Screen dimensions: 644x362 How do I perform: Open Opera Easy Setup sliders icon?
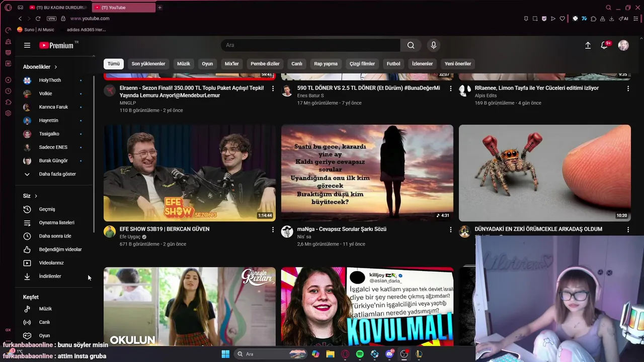pyautogui.click(x=636, y=19)
